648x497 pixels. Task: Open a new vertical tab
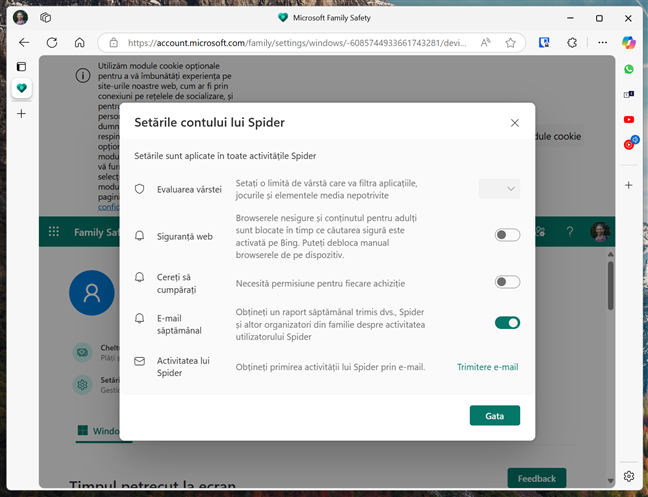(21, 114)
